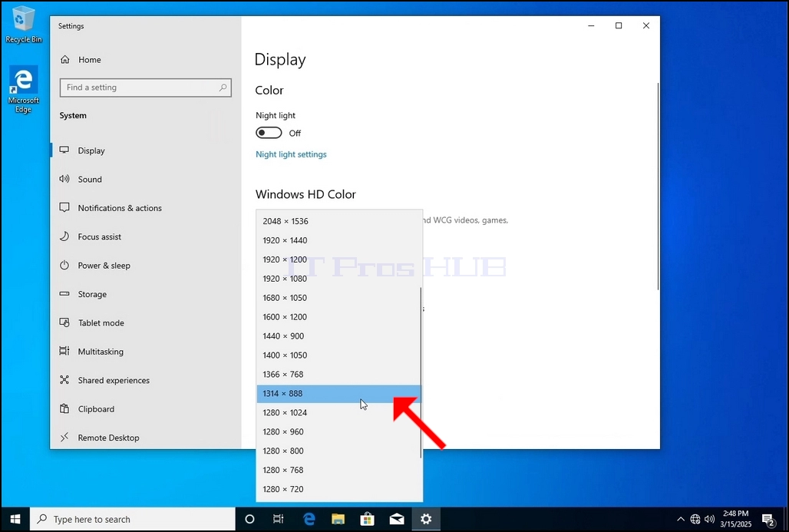Viewport: 789px width, 532px height.
Task: Click the Cortana circle on taskbar
Action: (x=249, y=519)
